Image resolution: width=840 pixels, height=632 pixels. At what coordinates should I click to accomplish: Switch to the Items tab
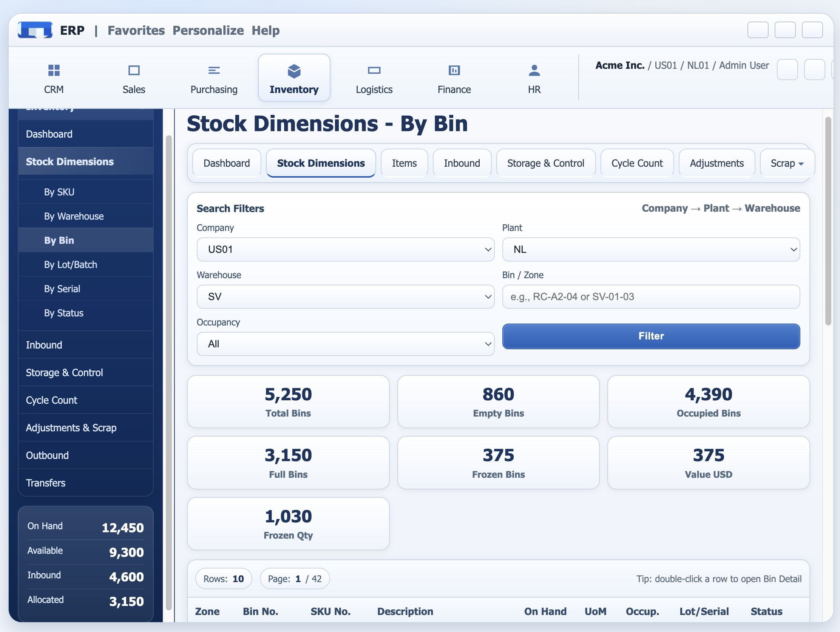pos(405,163)
